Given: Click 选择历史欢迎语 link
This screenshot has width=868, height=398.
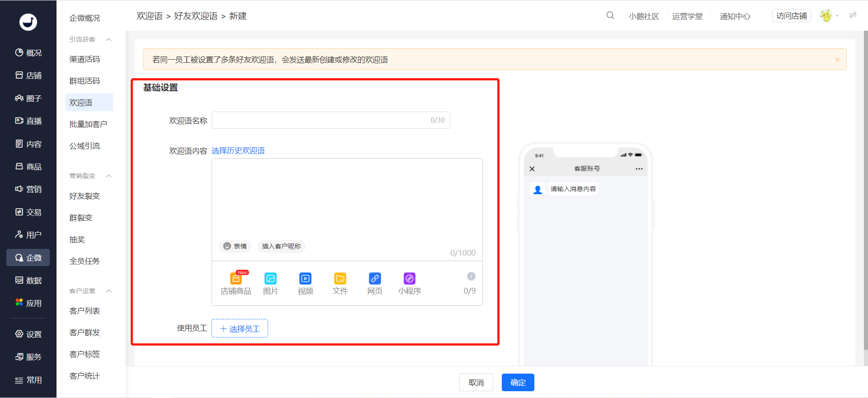Looking at the screenshot, I should point(238,150).
